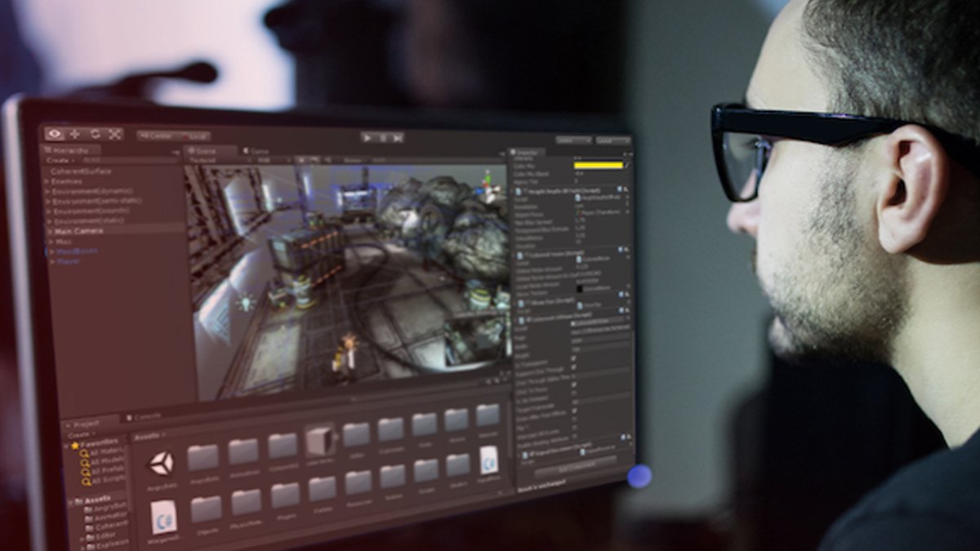980x551 pixels.
Task: Select the Rotate tool in toolbar
Action: pos(95,134)
